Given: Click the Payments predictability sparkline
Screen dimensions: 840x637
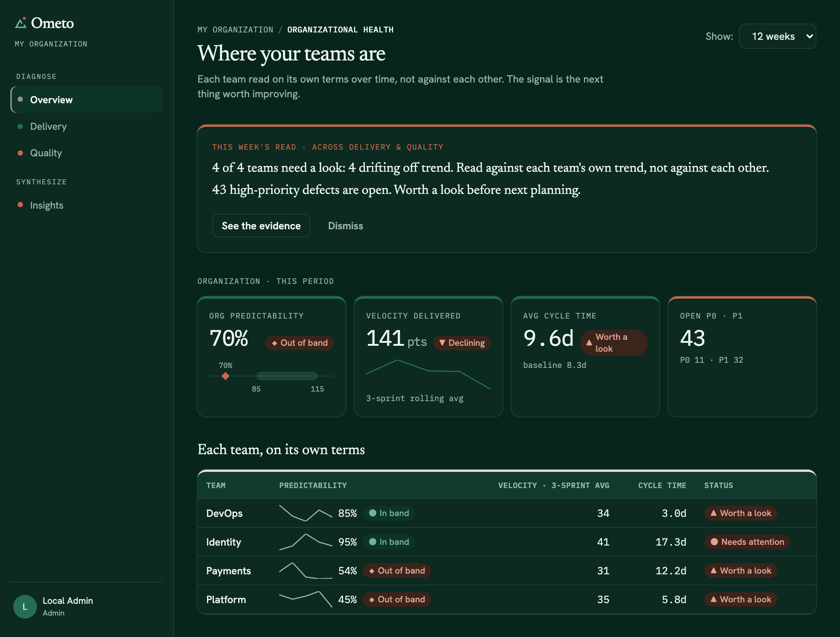Looking at the screenshot, I should point(305,571).
